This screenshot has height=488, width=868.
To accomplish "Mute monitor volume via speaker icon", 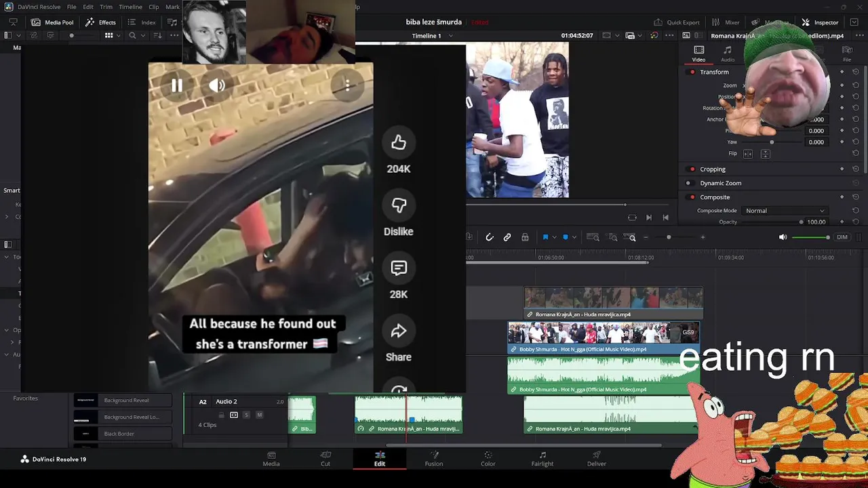I will pyautogui.click(x=783, y=237).
